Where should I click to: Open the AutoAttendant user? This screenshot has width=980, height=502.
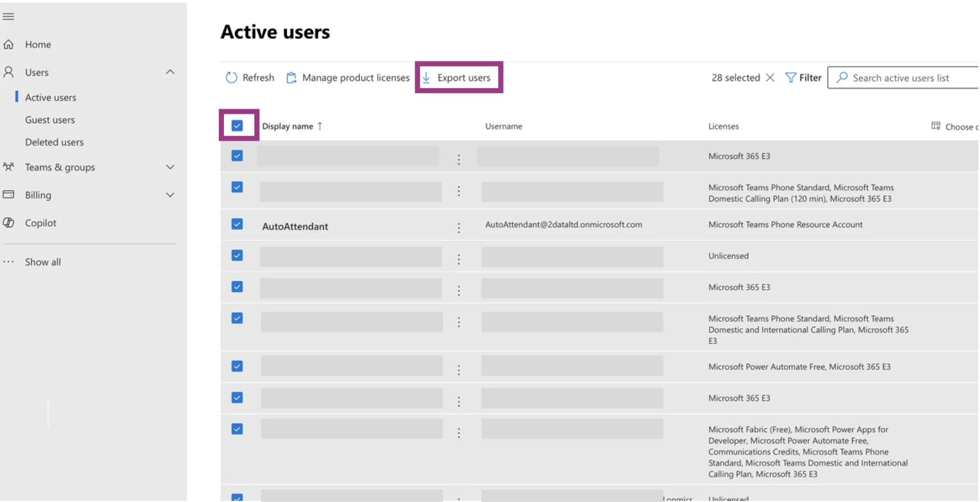295,226
